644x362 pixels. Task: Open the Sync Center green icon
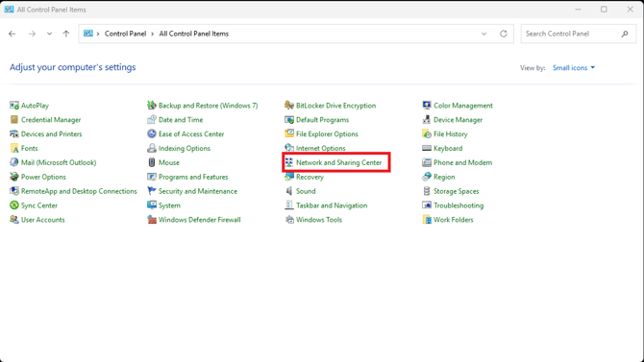click(14, 205)
